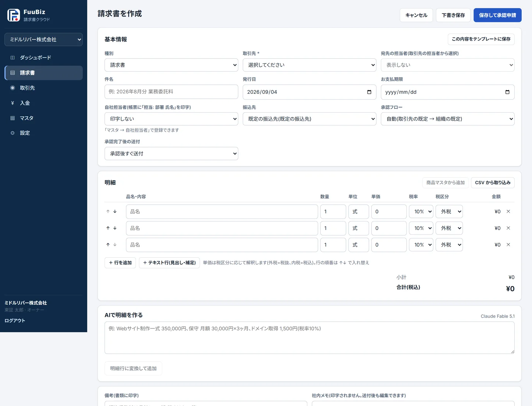Open 入金 page from sidebar
532x406 pixels.
pos(44,103)
